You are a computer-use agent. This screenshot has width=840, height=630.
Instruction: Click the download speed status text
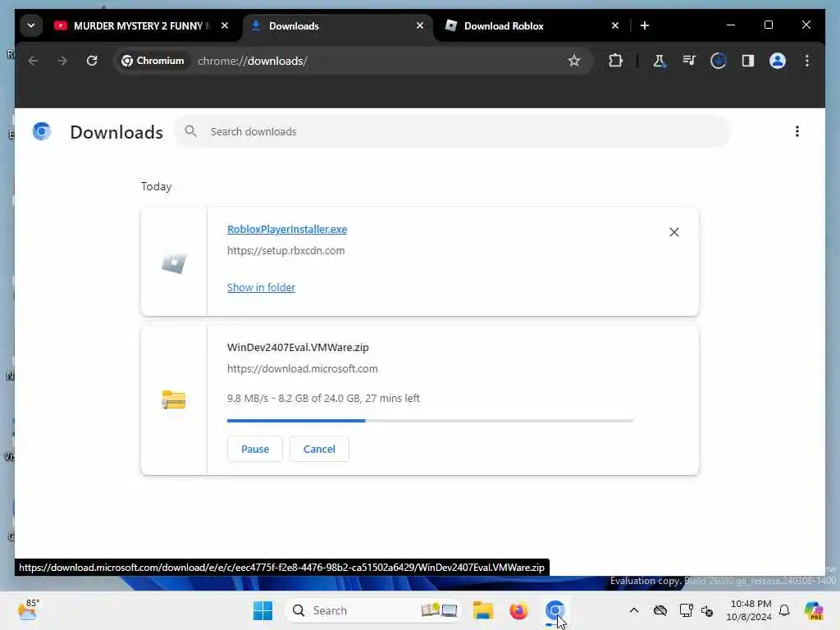pyautogui.click(x=323, y=398)
